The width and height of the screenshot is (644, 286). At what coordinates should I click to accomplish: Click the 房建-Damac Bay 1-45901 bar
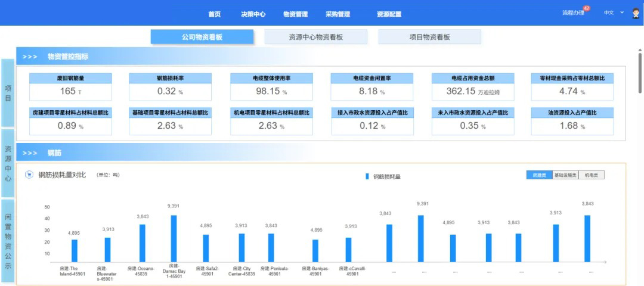tap(174, 239)
